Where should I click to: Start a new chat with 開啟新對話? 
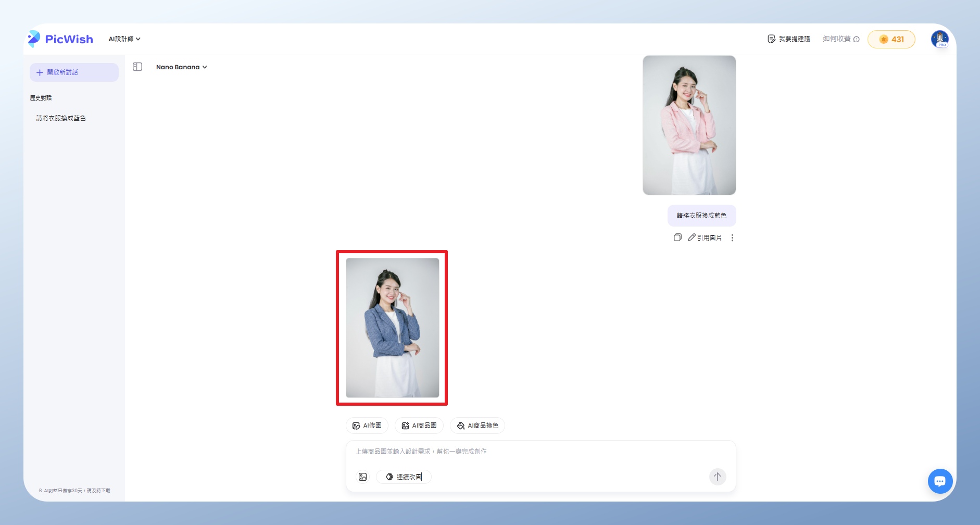tap(74, 72)
